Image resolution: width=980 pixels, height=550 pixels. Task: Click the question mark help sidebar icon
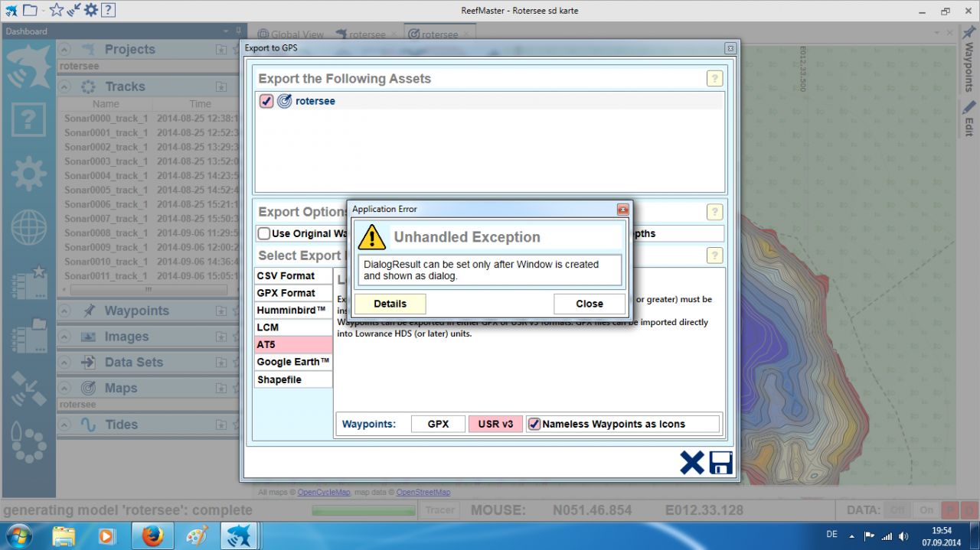(x=28, y=120)
